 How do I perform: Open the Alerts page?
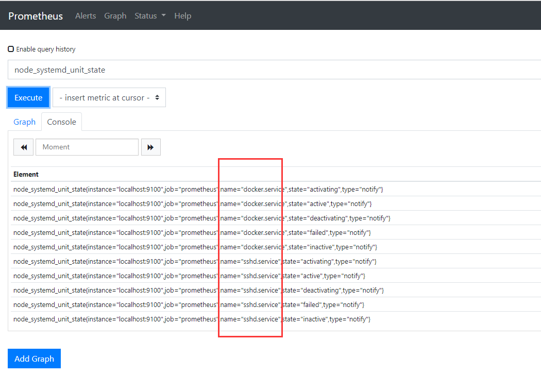86,15
